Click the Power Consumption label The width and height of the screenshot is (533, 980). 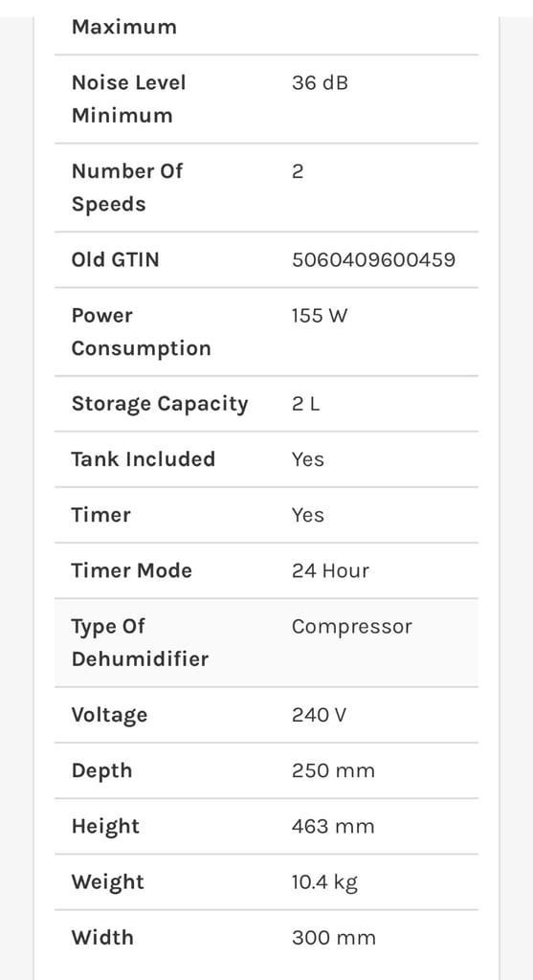[142, 332]
